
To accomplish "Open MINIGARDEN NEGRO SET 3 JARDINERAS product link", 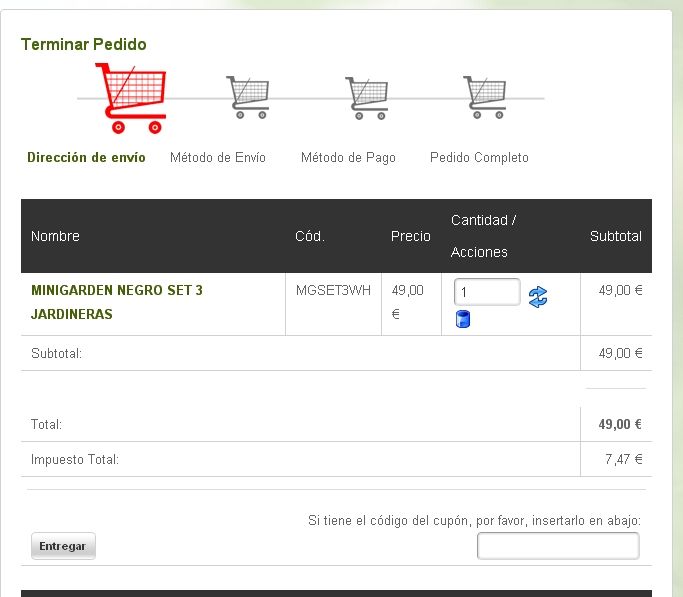I will pyautogui.click(x=117, y=302).
